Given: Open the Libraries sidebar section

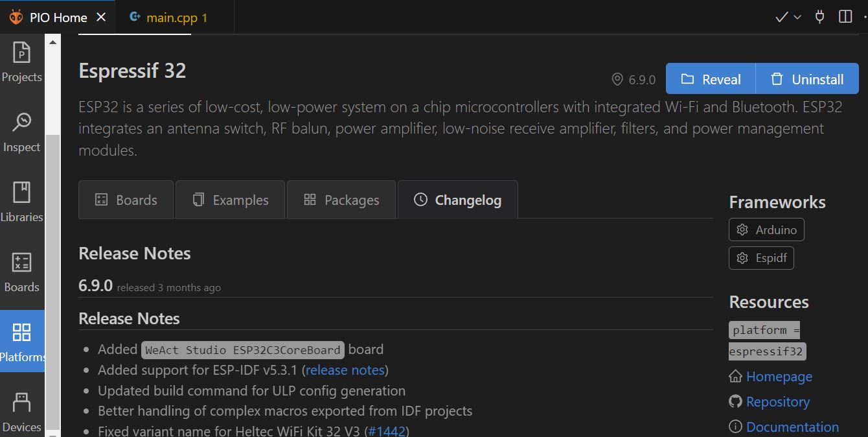Looking at the screenshot, I should coord(22,203).
